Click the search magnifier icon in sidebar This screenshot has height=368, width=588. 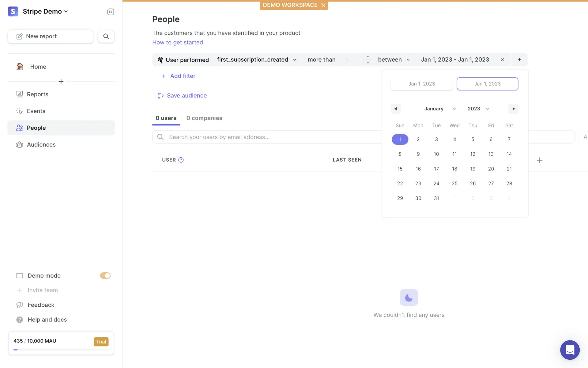(106, 36)
